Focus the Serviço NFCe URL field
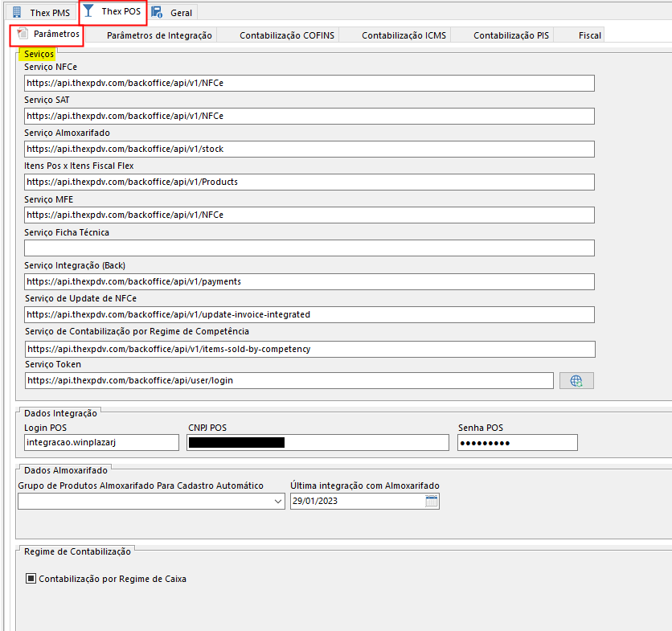 point(309,83)
